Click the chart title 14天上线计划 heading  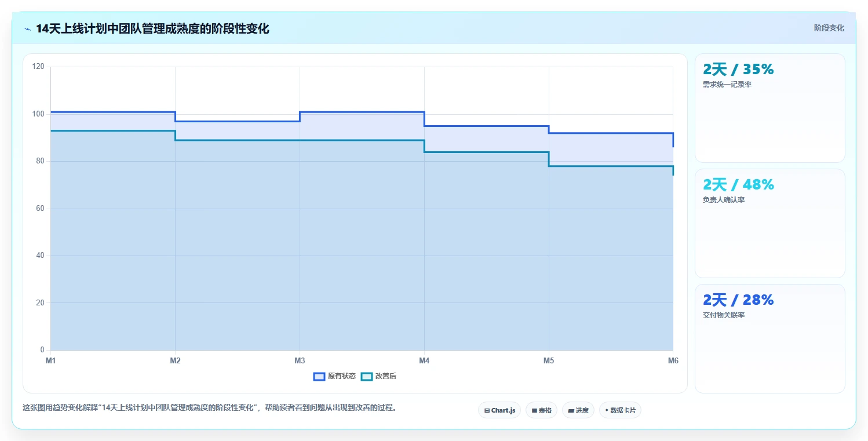click(x=152, y=29)
